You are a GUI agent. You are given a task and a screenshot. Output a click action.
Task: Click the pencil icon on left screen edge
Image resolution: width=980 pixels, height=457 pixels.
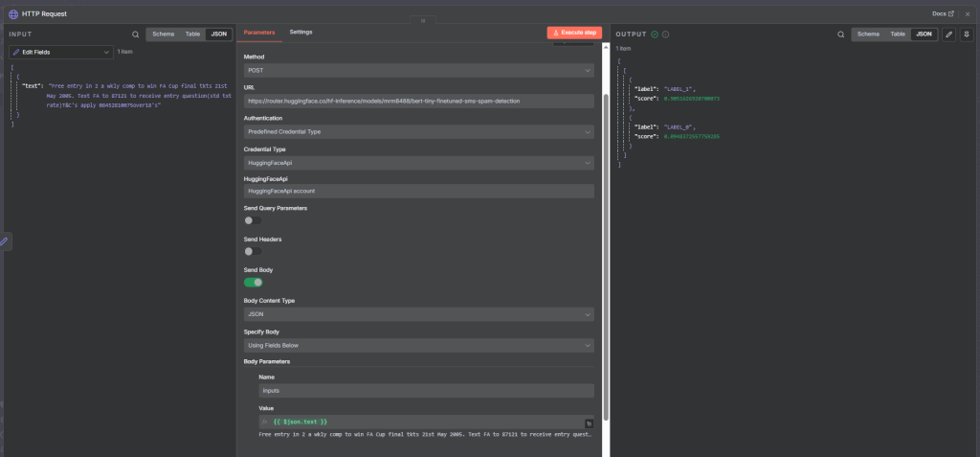click(x=5, y=241)
